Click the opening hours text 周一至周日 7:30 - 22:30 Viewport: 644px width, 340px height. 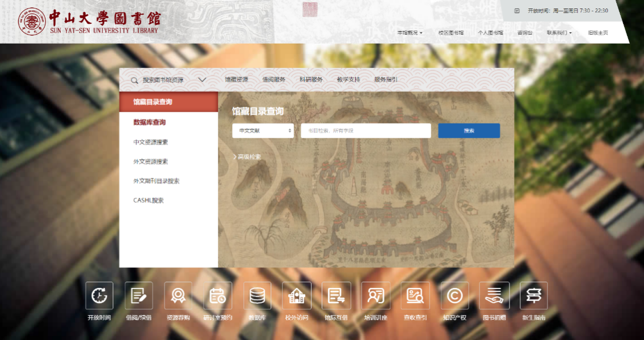579,11
